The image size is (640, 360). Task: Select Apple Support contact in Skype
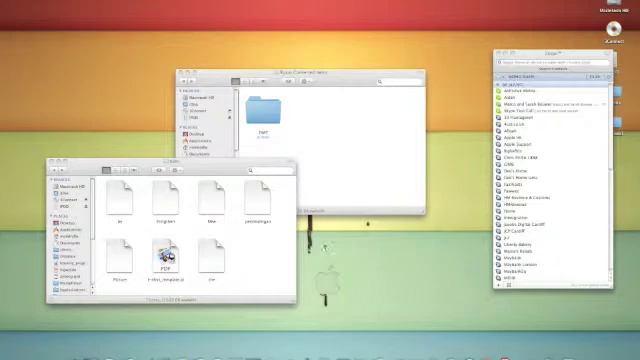click(552, 144)
